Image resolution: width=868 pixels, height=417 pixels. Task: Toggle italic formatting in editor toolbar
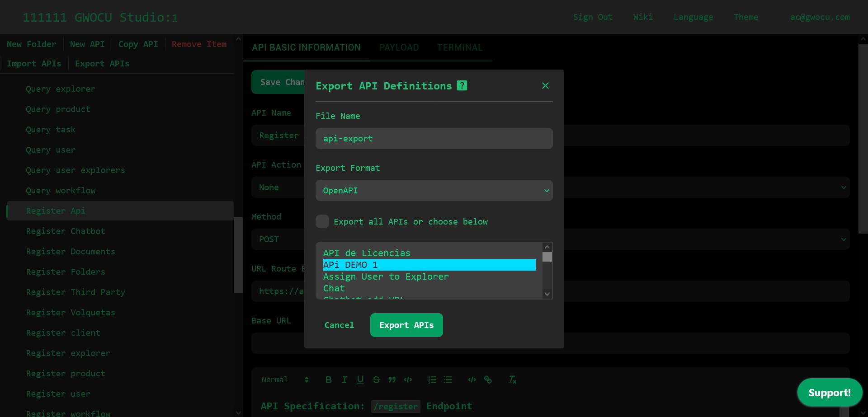(344, 380)
